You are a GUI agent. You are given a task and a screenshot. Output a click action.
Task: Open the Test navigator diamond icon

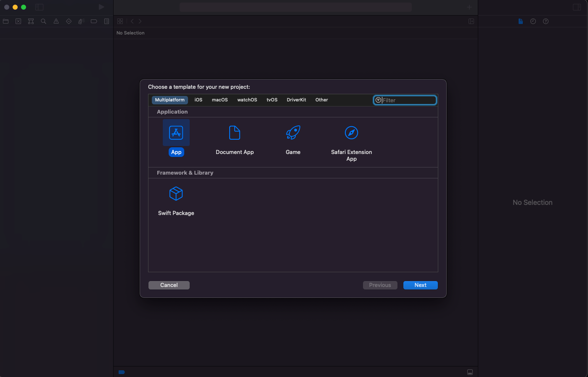click(x=69, y=21)
